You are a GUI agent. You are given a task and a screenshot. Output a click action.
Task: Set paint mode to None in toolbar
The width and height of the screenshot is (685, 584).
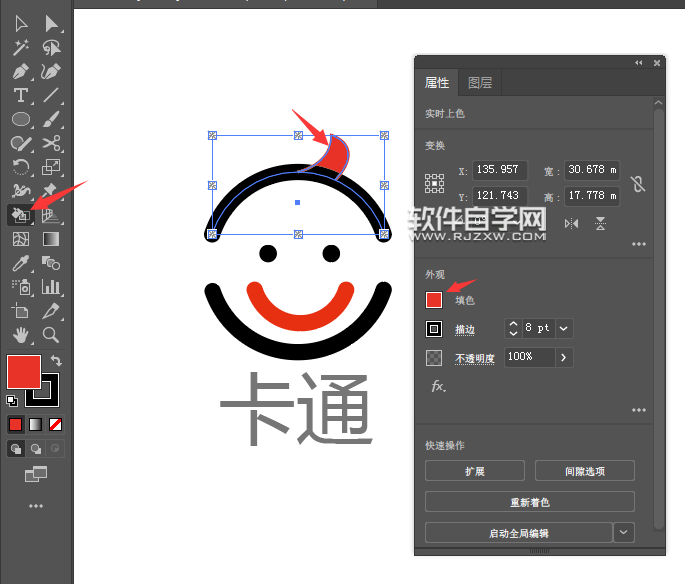[56, 424]
